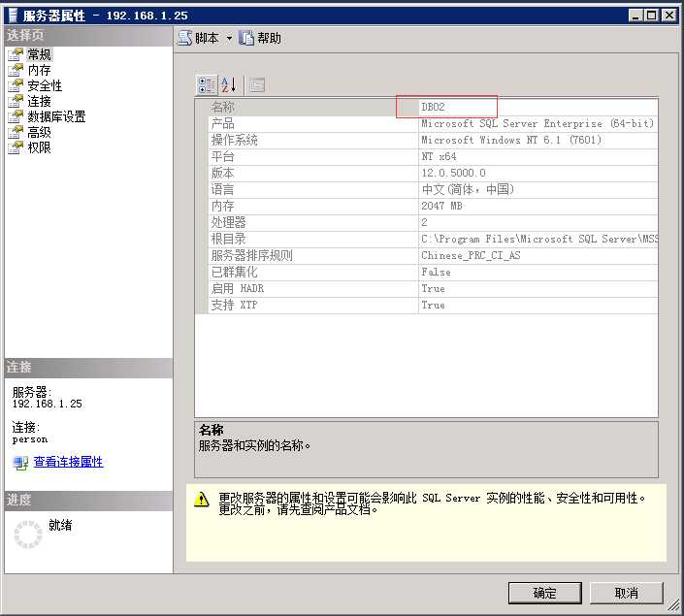Open the 权限 page

[39, 147]
